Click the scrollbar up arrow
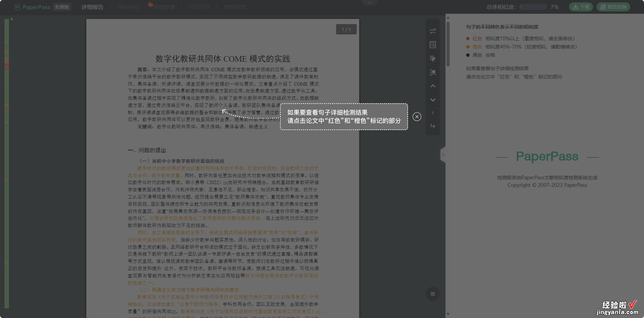 pos(448,18)
